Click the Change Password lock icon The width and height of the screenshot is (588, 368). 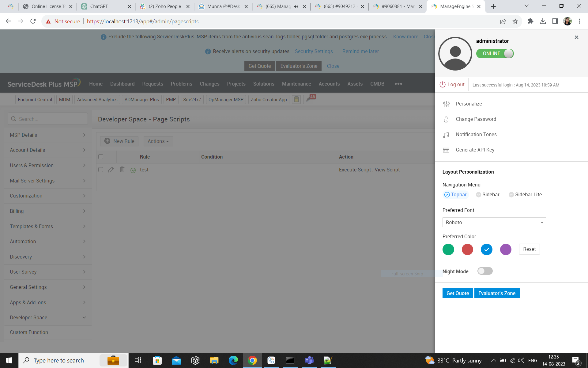click(x=446, y=120)
